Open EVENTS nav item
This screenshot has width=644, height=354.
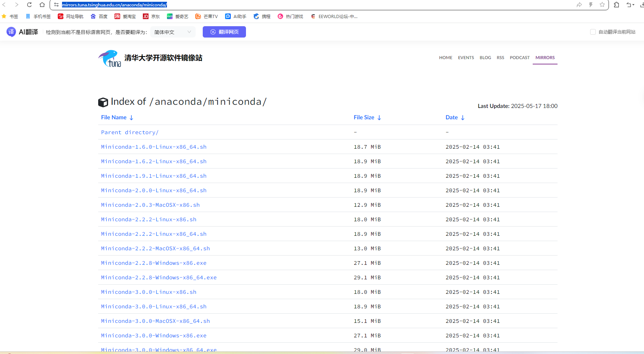466,58
